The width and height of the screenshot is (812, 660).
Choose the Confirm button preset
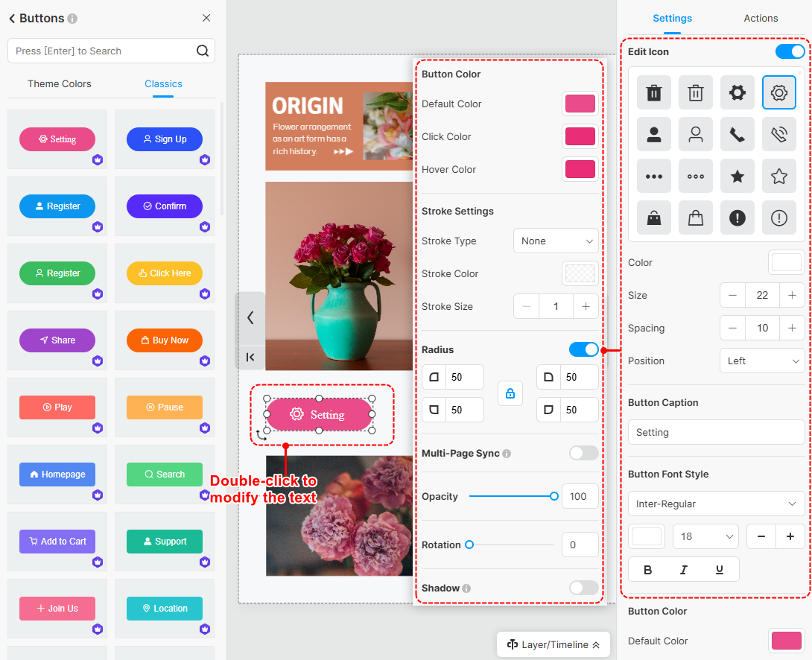click(165, 206)
